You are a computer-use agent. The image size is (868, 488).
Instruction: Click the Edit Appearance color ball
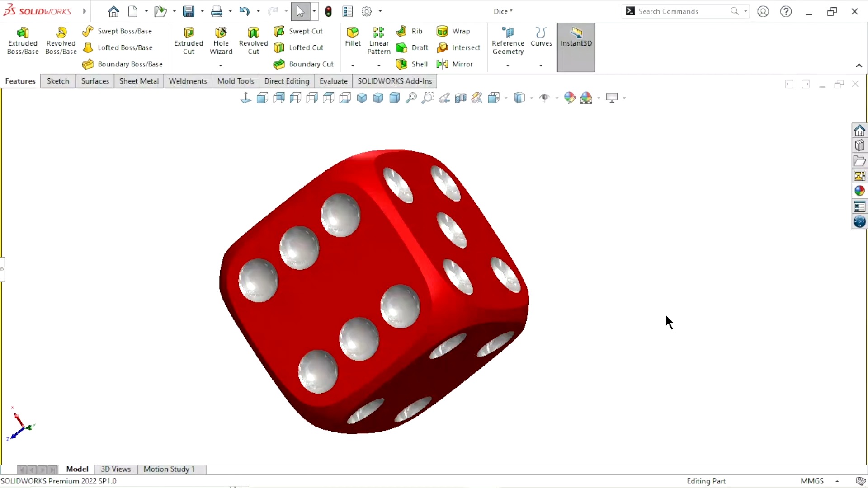570,98
